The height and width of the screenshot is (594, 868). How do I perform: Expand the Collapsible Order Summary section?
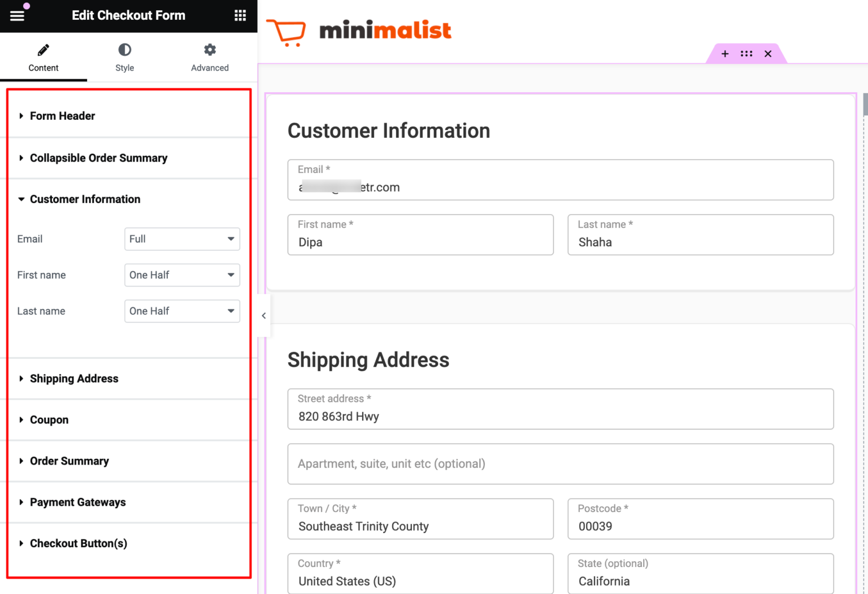point(98,158)
